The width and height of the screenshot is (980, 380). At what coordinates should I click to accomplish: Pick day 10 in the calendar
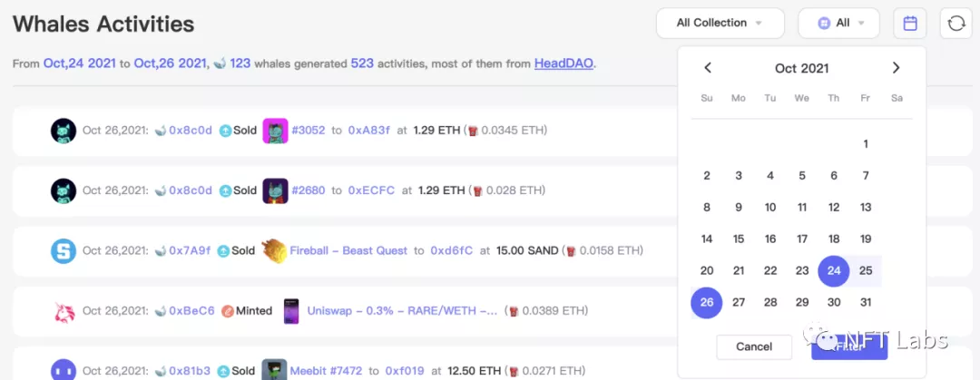[x=770, y=208]
